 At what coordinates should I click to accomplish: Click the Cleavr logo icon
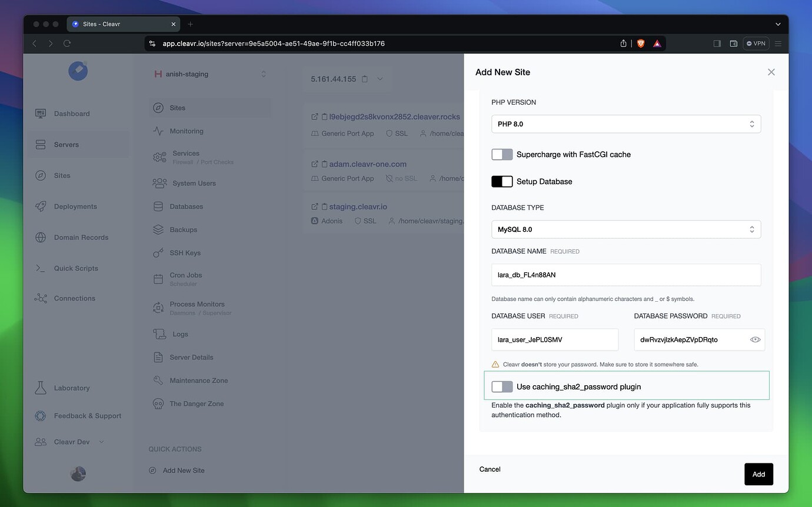coord(78,71)
